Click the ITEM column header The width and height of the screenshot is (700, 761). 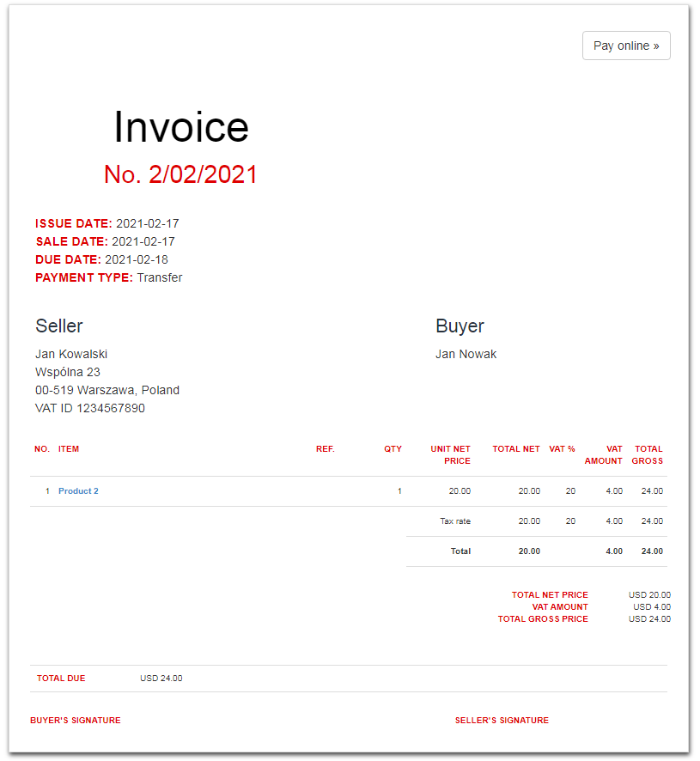[69, 448]
